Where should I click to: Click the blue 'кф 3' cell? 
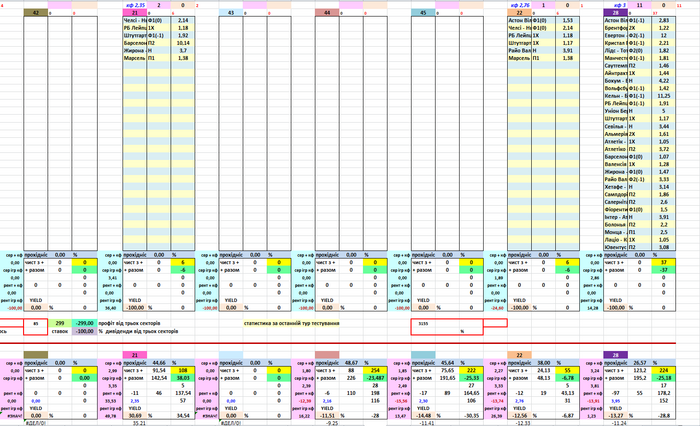click(x=616, y=5)
